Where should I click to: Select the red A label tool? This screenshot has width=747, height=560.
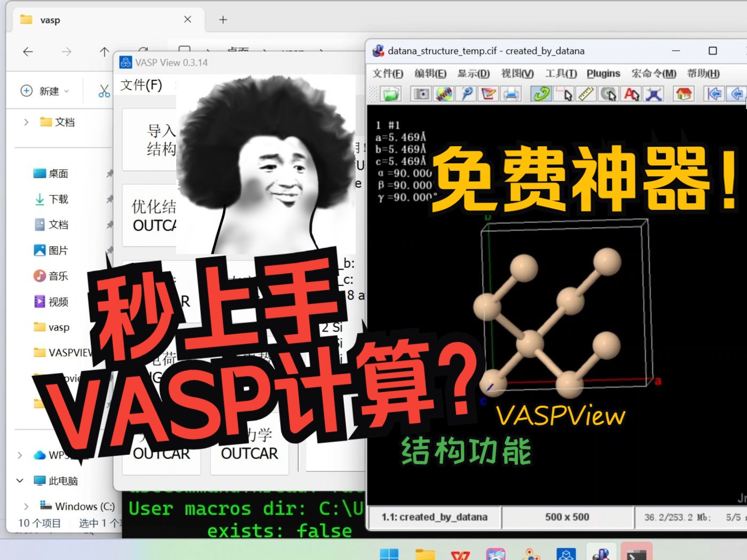point(631,94)
